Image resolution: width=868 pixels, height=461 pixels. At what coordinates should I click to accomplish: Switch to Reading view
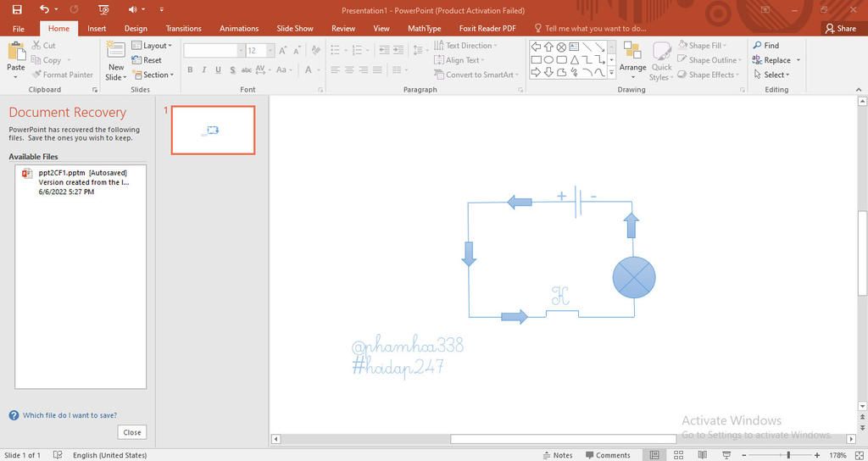[x=702, y=455]
